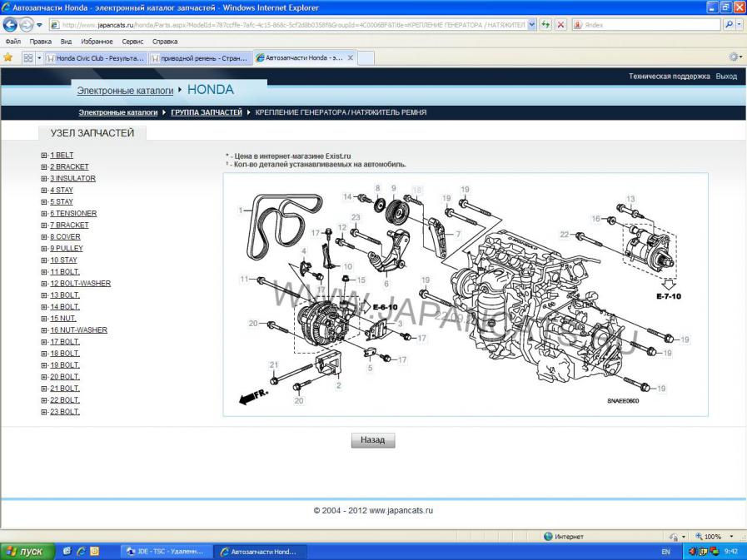Select the 4 STAY part link
This screenshot has width=747, height=560.
(x=62, y=190)
